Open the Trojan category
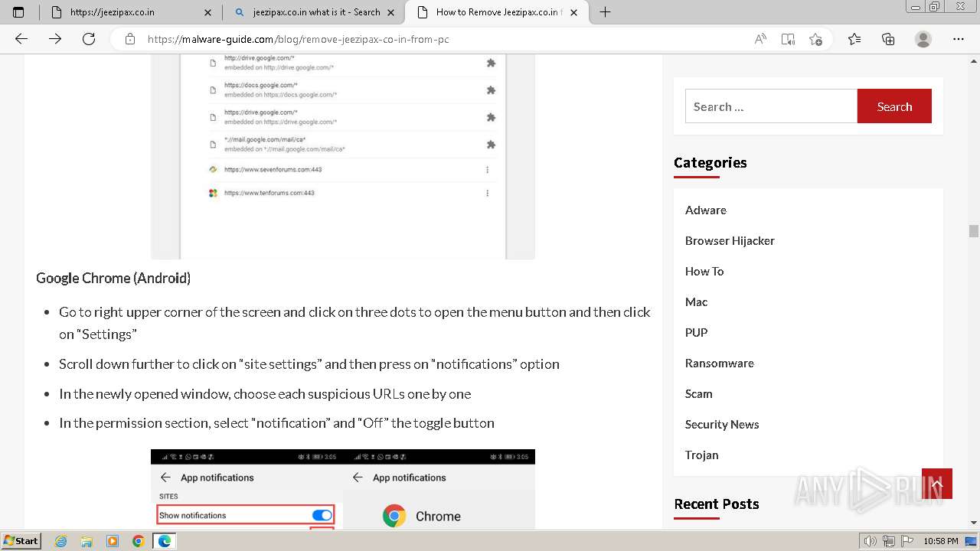This screenshot has height=551, width=980. [702, 455]
